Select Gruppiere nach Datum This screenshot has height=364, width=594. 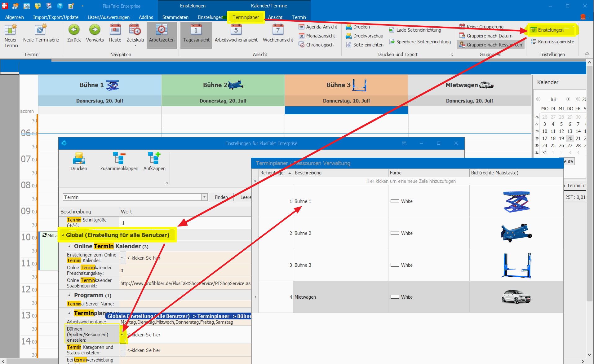486,36
